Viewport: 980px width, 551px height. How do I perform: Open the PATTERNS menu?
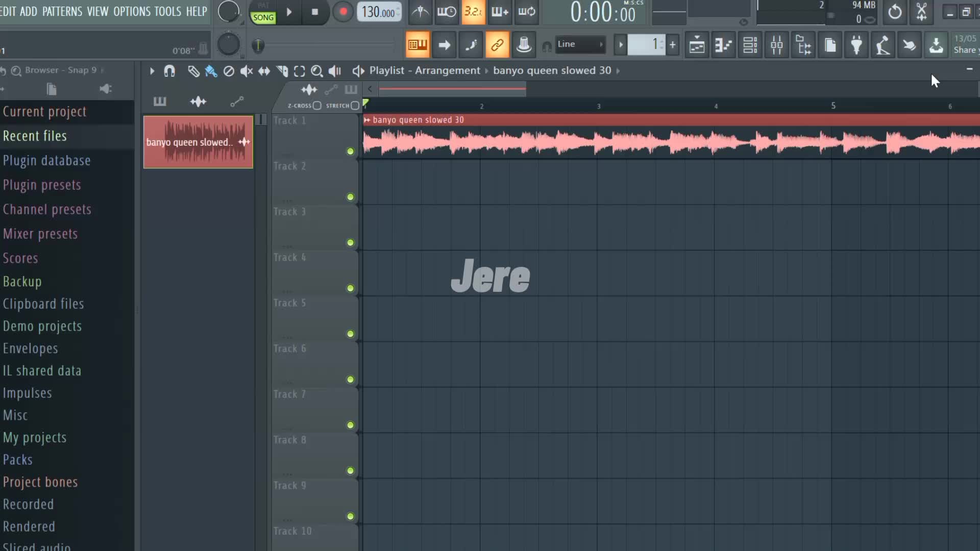62,11
